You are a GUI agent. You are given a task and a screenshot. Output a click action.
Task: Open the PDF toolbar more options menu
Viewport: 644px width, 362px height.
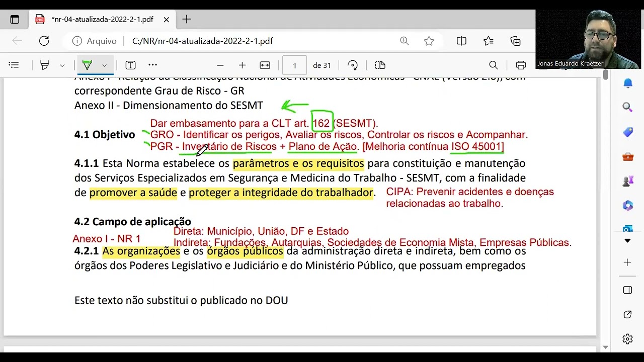(x=152, y=65)
